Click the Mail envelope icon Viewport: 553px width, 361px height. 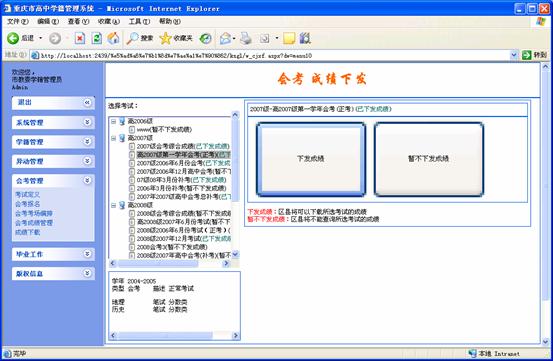[225, 38]
